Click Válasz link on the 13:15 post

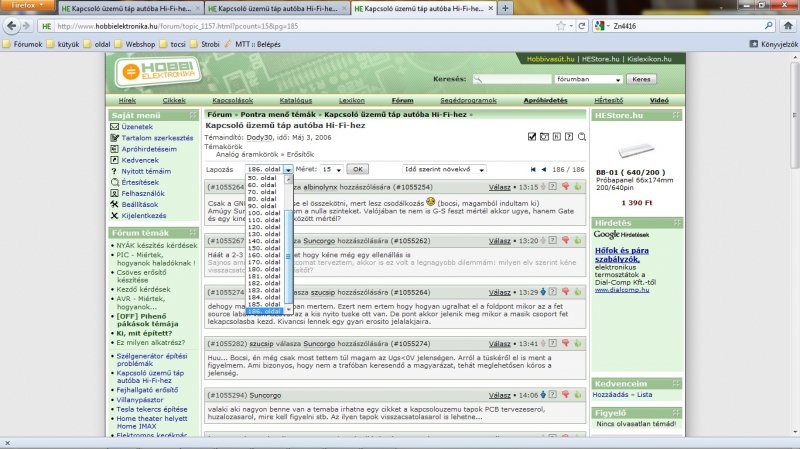pos(499,187)
